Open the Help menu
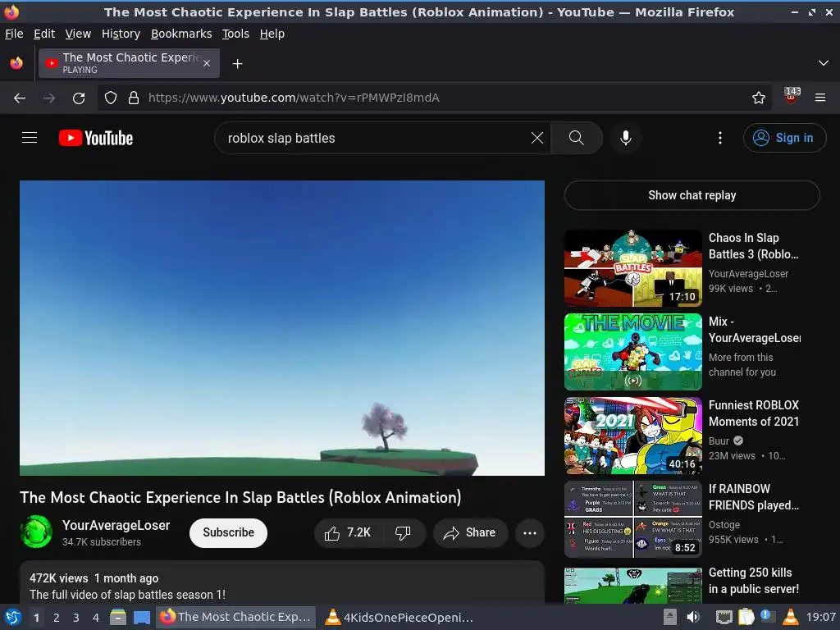Screen dimensions: 840x630 tap(272, 34)
